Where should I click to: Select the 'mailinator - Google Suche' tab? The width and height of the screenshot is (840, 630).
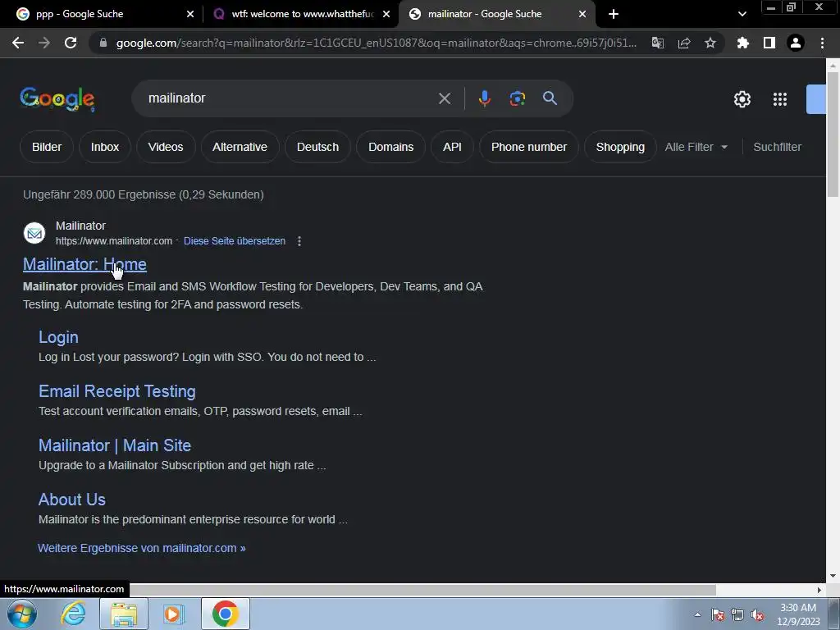(x=497, y=14)
